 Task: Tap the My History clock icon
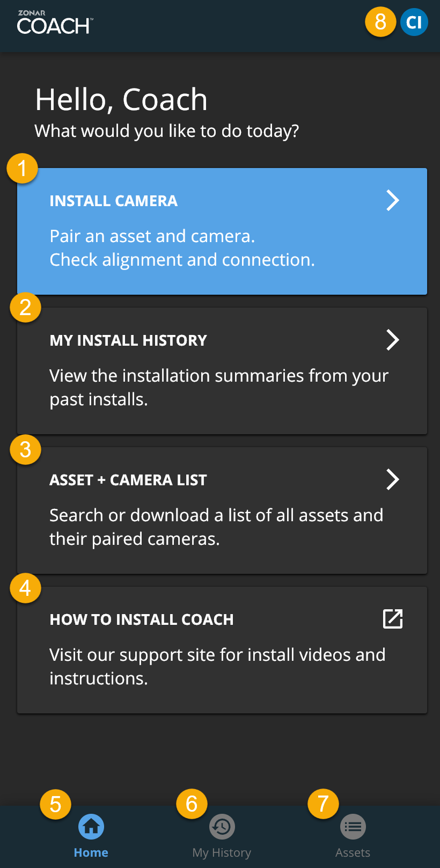[x=222, y=826]
